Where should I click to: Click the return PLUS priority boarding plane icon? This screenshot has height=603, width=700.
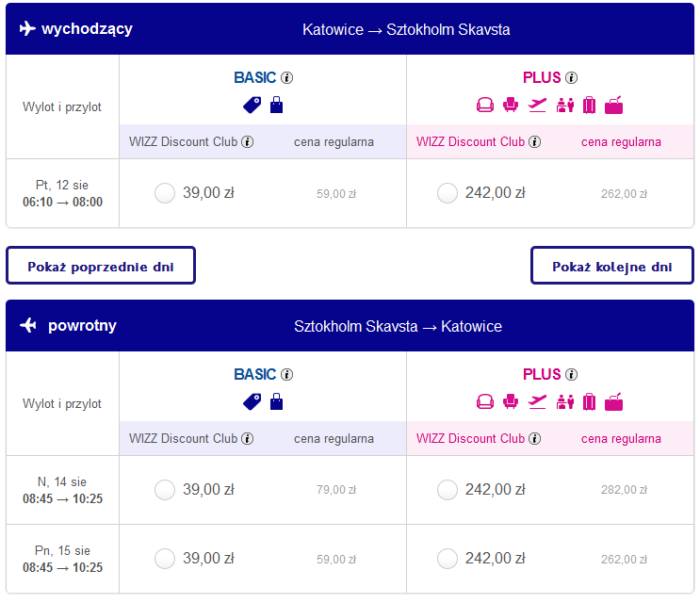tap(537, 402)
